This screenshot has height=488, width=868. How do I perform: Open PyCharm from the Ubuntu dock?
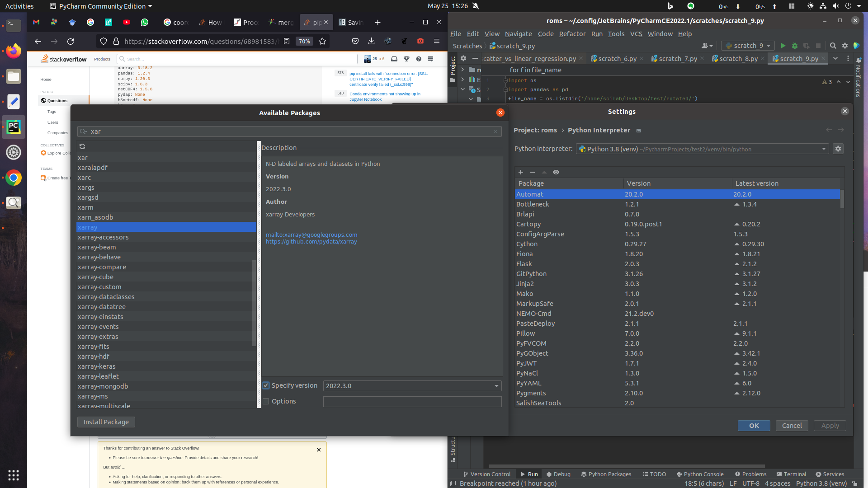(14, 127)
